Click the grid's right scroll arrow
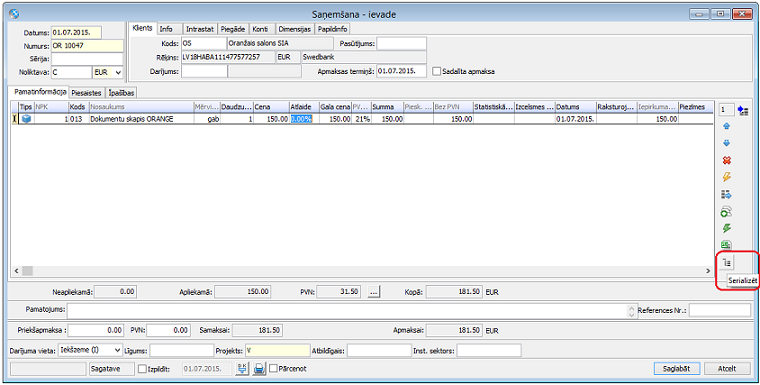This screenshot has width=760, height=385. coord(708,271)
